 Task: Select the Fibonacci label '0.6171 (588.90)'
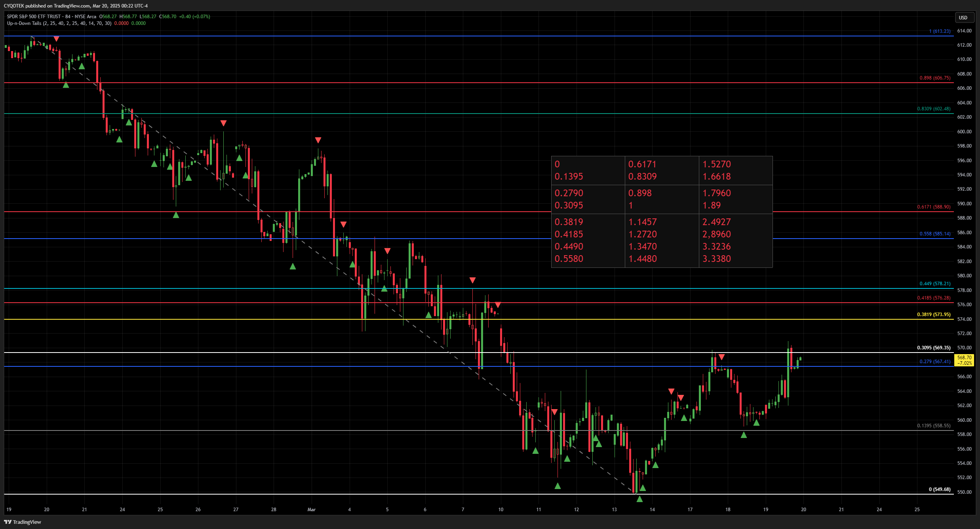[x=934, y=207]
